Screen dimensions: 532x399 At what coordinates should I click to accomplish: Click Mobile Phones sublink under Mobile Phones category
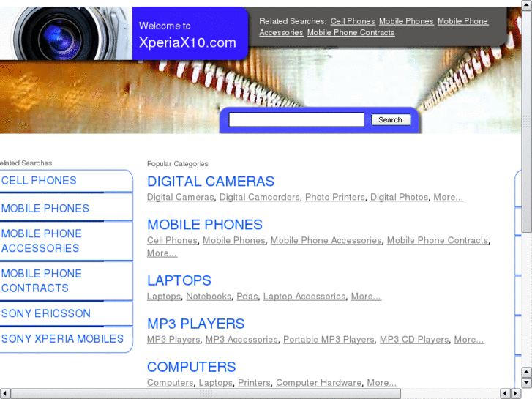click(234, 240)
